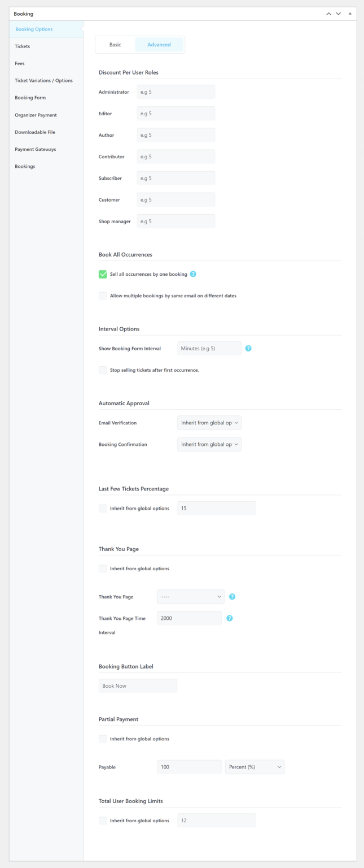
Task: Check Stop selling tickets after first occurrence
Action: 102,370
